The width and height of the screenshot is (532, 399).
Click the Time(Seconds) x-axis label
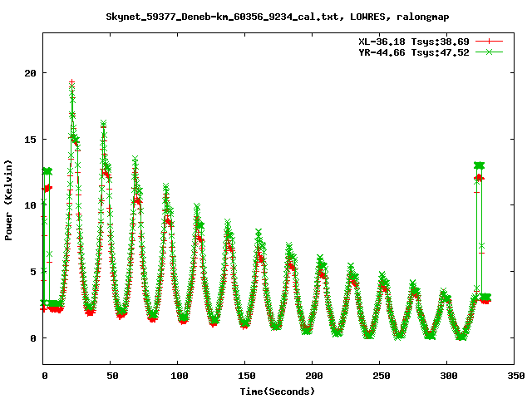(277, 392)
